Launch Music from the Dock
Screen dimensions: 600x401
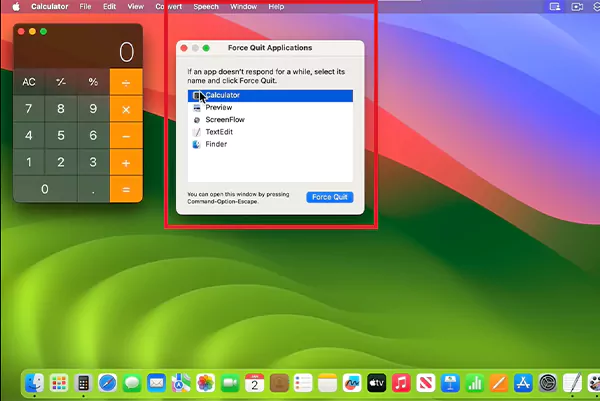[x=401, y=383]
